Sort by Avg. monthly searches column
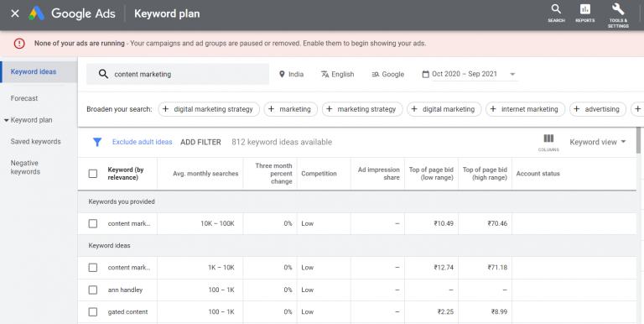Screen dimensions: 644x324 (205, 174)
